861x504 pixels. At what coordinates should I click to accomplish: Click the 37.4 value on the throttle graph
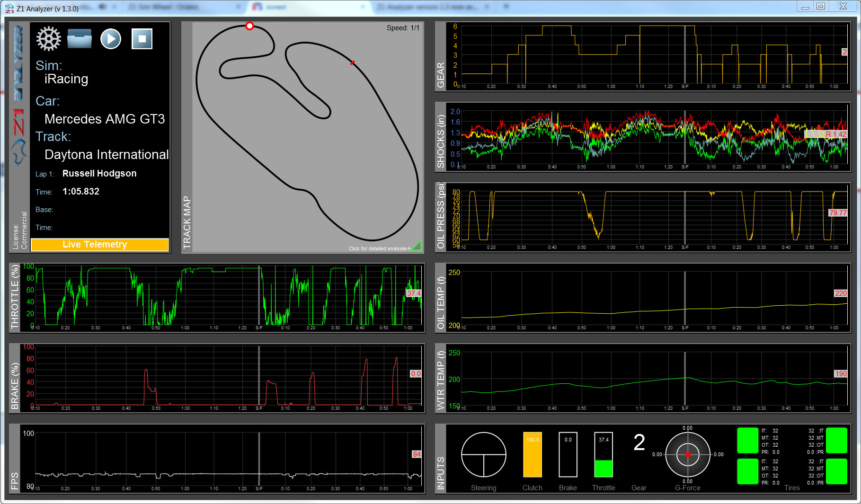pyautogui.click(x=414, y=293)
